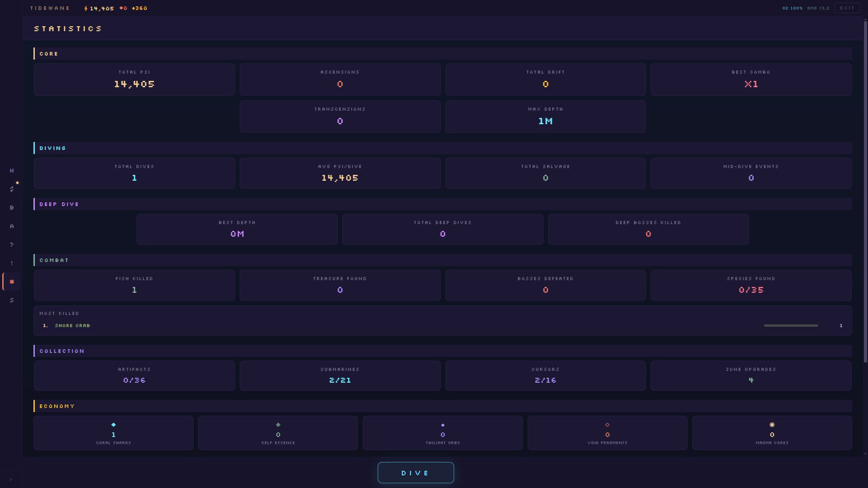Image resolution: width=868 pixels, height=488 pixels.
Task: Click the Species Found 0/35 card
Action: tap(751, 285)
